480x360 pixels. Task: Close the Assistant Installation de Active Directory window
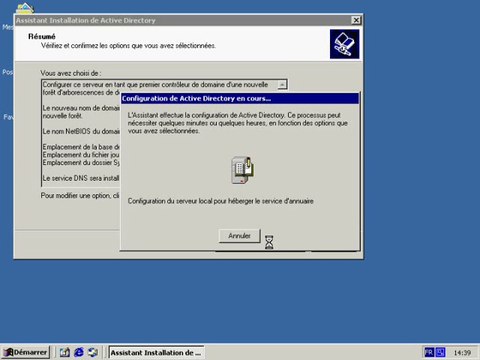356,20
